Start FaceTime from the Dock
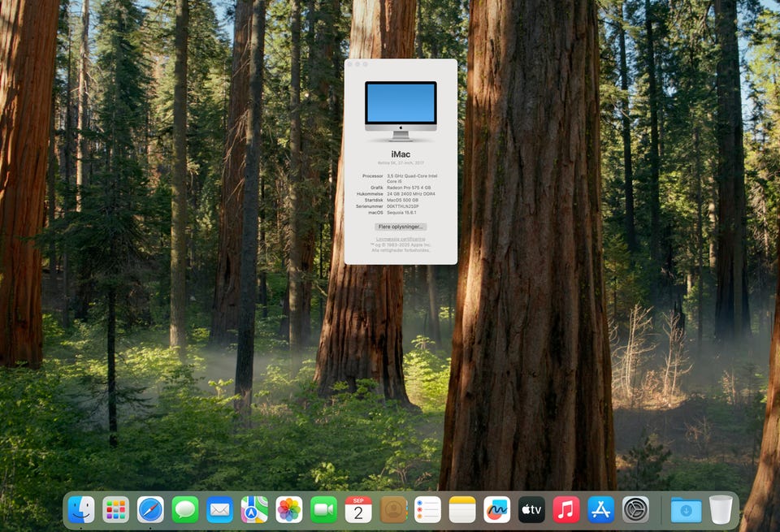 [324, 509]
